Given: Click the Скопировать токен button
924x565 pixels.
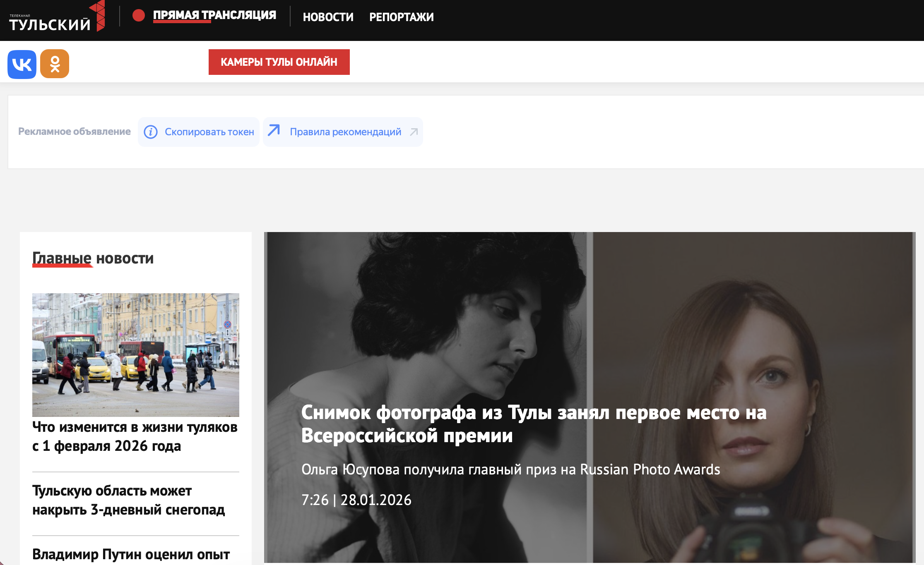Looking at the screenshot, I should pos(209,132).
